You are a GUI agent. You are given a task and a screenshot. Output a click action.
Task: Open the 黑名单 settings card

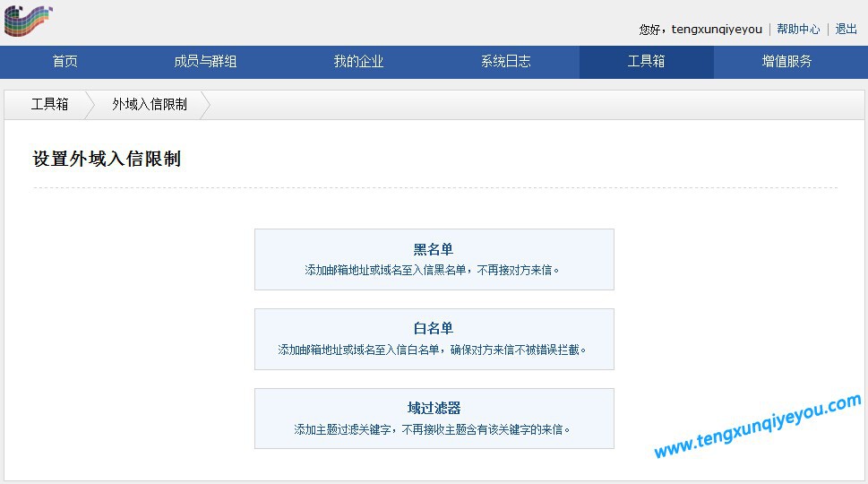[434, 259]
